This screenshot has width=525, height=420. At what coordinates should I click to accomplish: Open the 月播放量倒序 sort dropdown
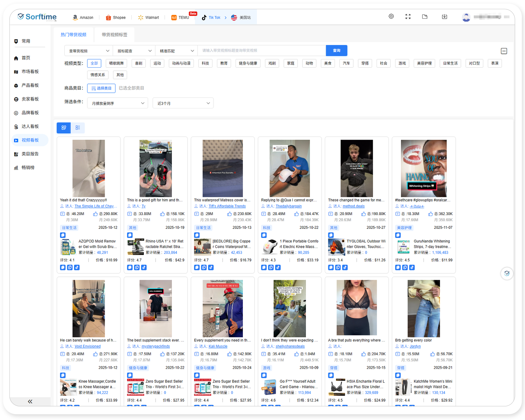117,103
